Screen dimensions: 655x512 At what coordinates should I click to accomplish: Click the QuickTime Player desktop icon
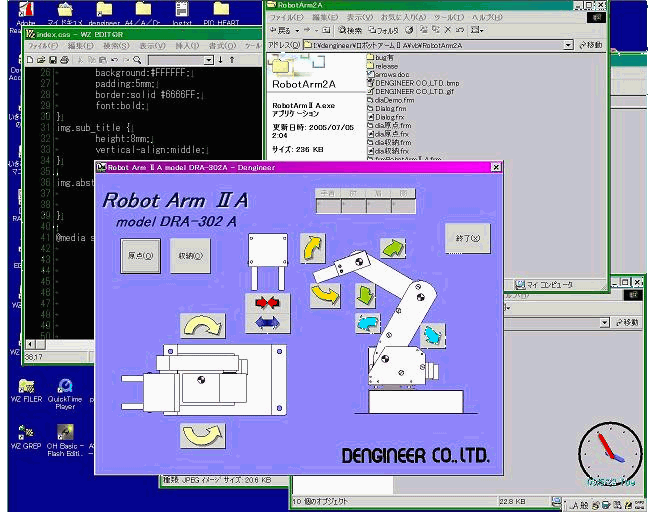65,394
